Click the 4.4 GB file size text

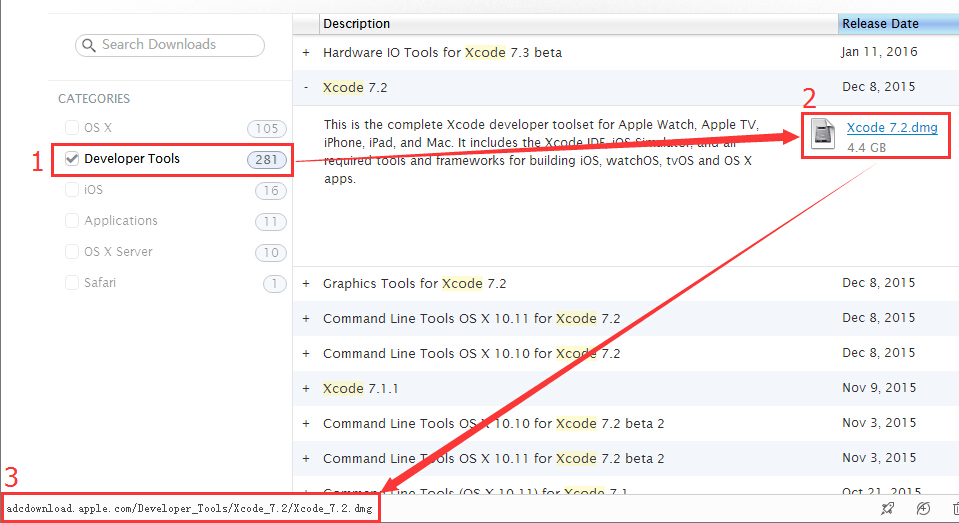[x=866, y=147]
